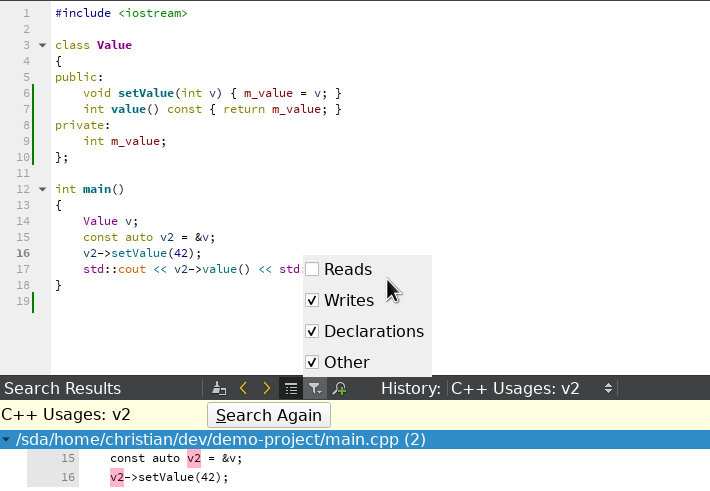Viewport: 710px width, 491px height.
Task: Uncheck the Writes filter checkbox
Action: pyautogui.click(x=313, y=300)
